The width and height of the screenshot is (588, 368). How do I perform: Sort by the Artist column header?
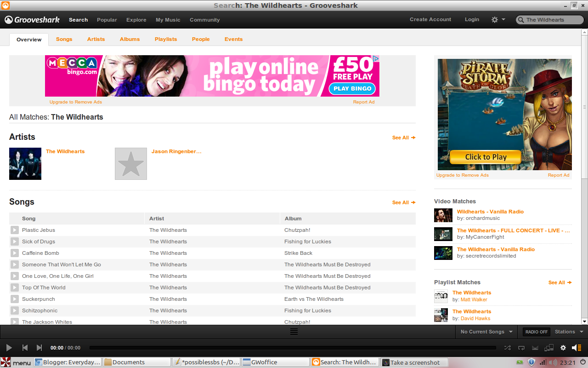(212, 218)
